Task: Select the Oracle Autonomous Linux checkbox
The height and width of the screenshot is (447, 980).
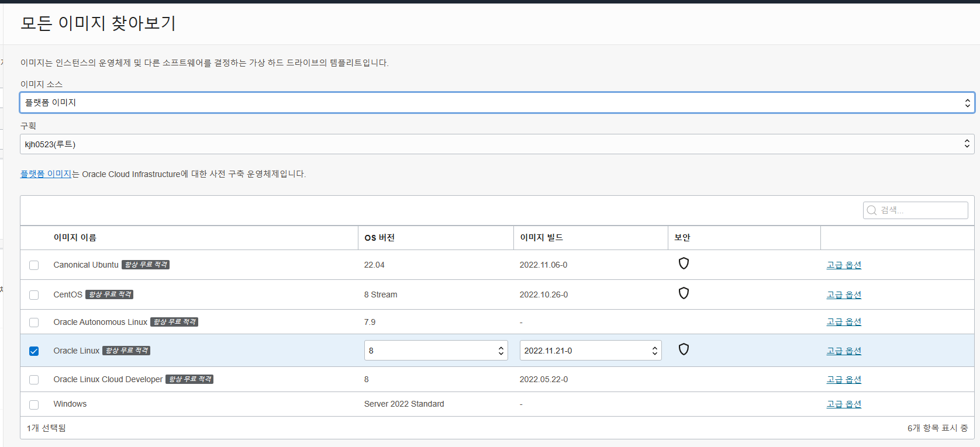Action: (34, 323)
